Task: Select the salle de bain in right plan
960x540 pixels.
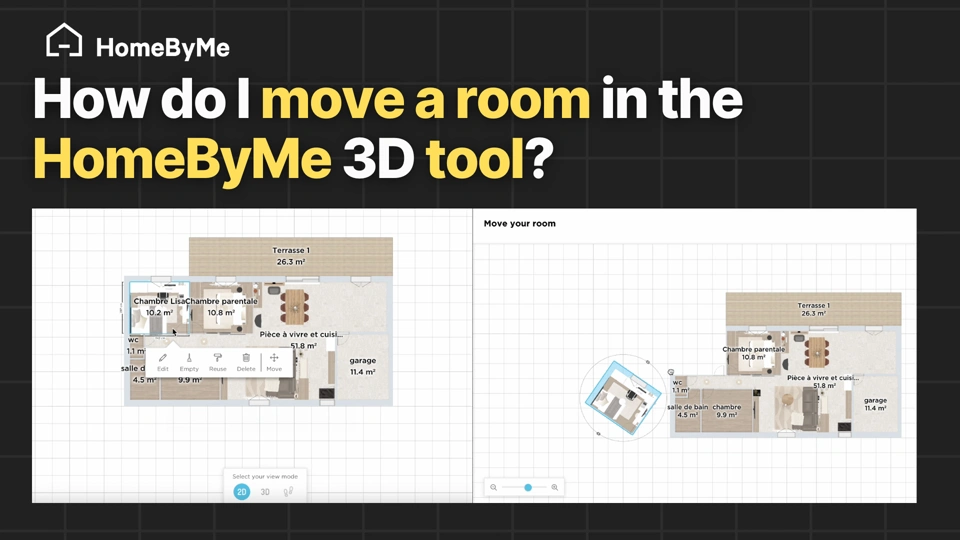Action: click(x=688, y=411)
